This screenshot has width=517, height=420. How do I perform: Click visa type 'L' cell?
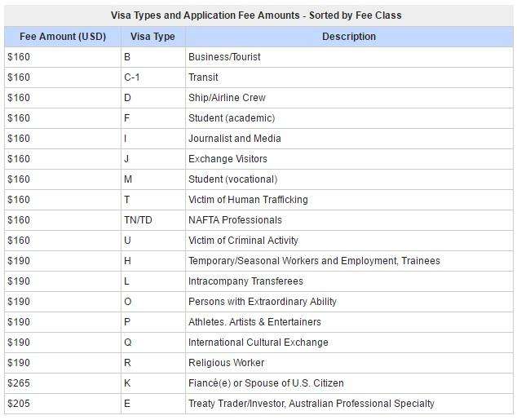[153, 281]
